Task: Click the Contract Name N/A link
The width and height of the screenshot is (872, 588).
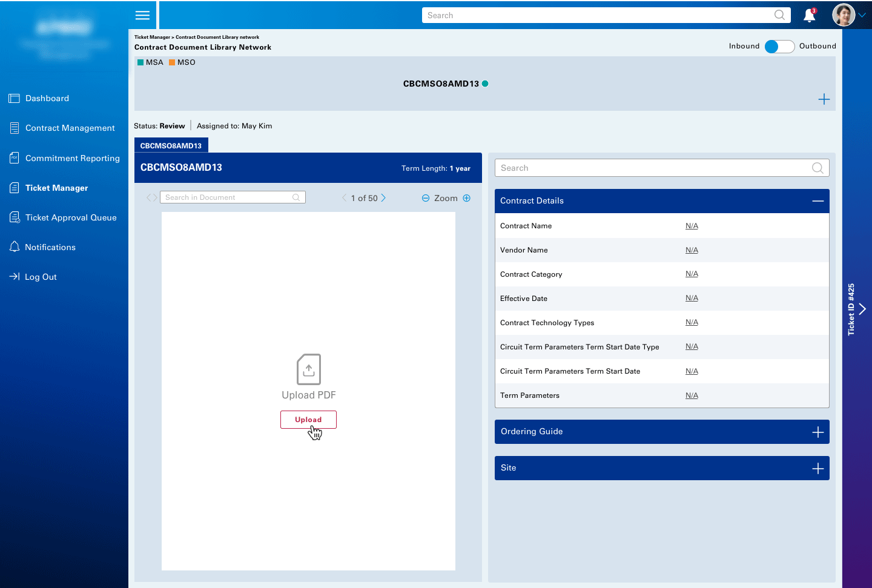Action: point(692,226)
